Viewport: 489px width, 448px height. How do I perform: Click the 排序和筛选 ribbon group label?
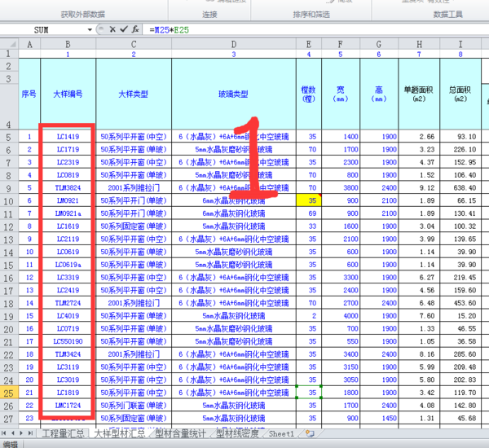311,14
